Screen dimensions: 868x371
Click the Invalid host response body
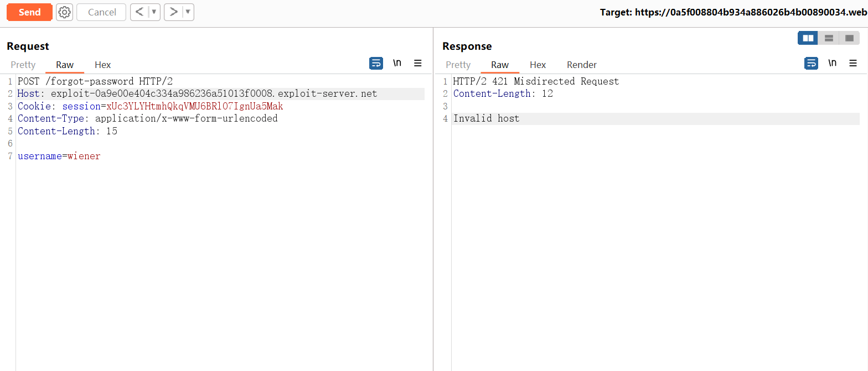[486, 118]
